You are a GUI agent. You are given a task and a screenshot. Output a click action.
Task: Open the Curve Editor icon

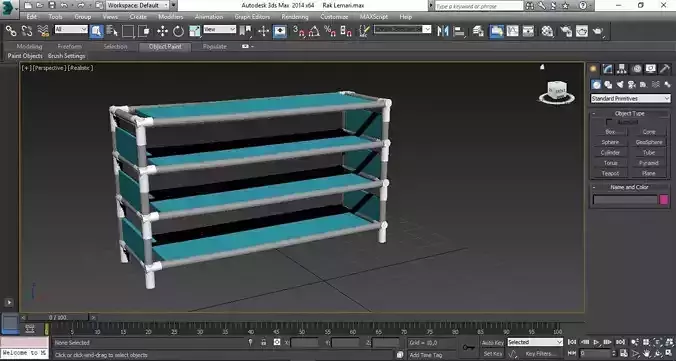[512, 31]
